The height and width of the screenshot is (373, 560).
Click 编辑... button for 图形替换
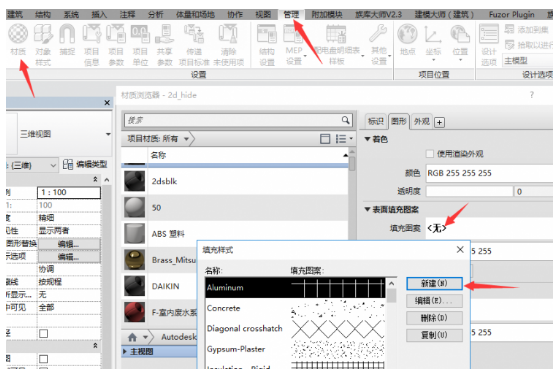click(x=69, y=244)
